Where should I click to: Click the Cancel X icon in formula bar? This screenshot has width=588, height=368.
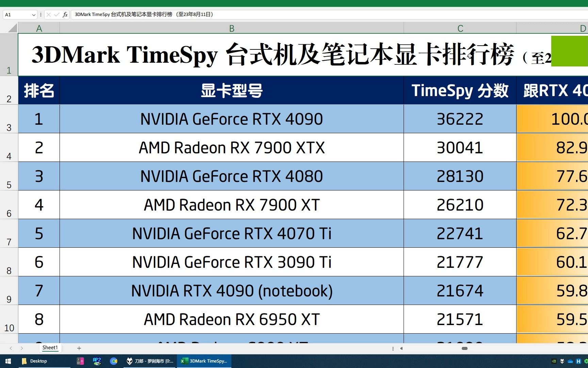pos(49,15)
